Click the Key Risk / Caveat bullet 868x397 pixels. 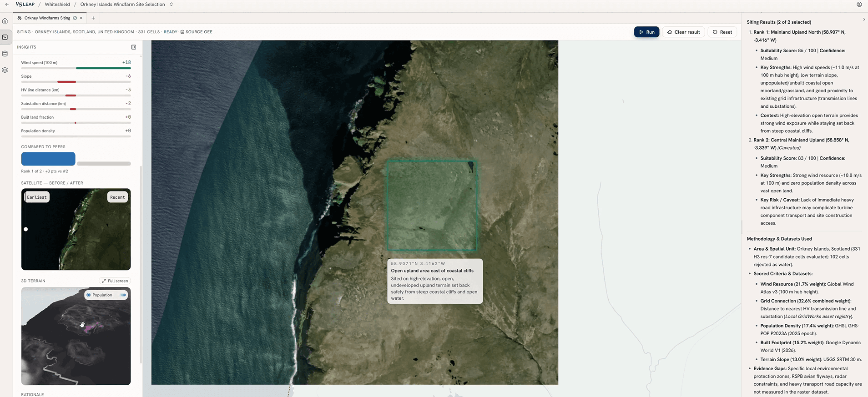pyautogui.click(x=807, y=211)
